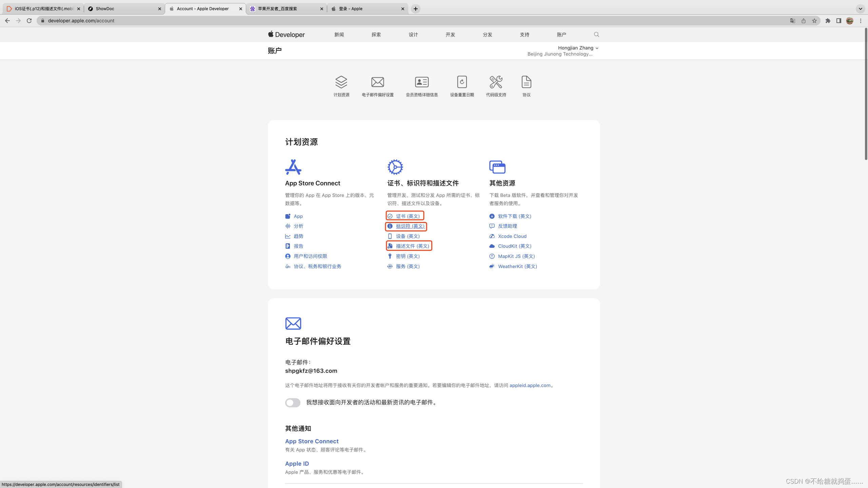Image resolution: width=868 pixels, height=488 pixels.
Task: Open the tab search chevron dropdown
Action: pyautogui.click(x=860, y=9)
